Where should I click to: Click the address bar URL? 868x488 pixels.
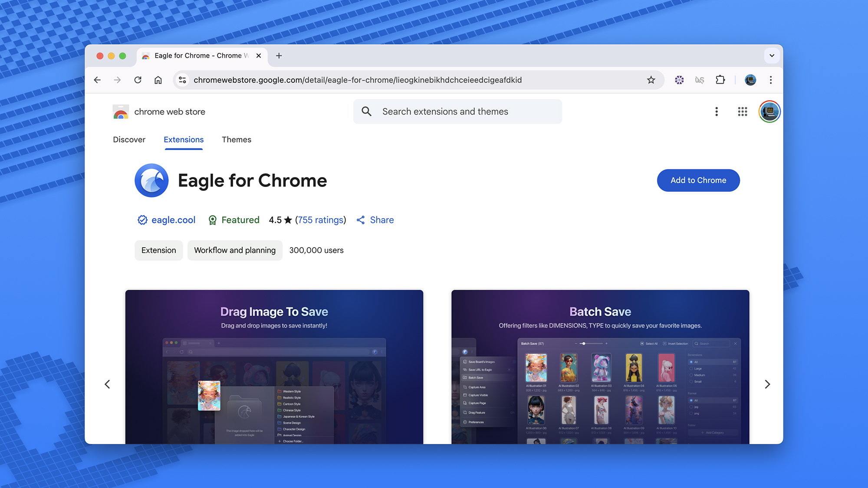[358, 80]
